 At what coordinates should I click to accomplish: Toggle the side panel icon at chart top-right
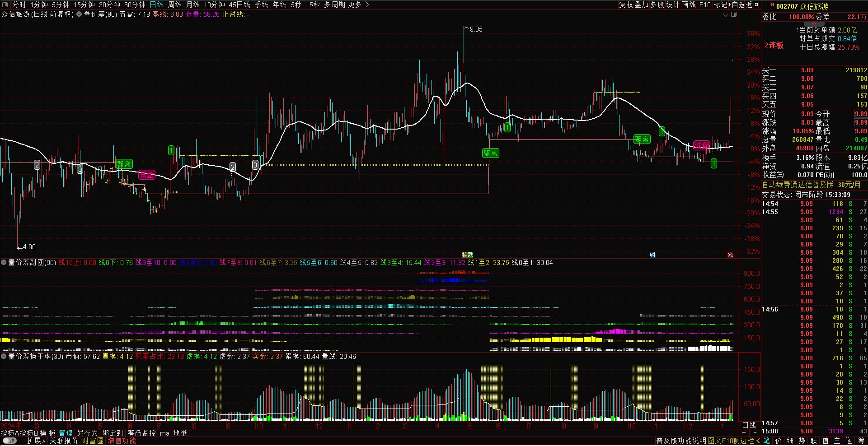(x=734, y=14)
